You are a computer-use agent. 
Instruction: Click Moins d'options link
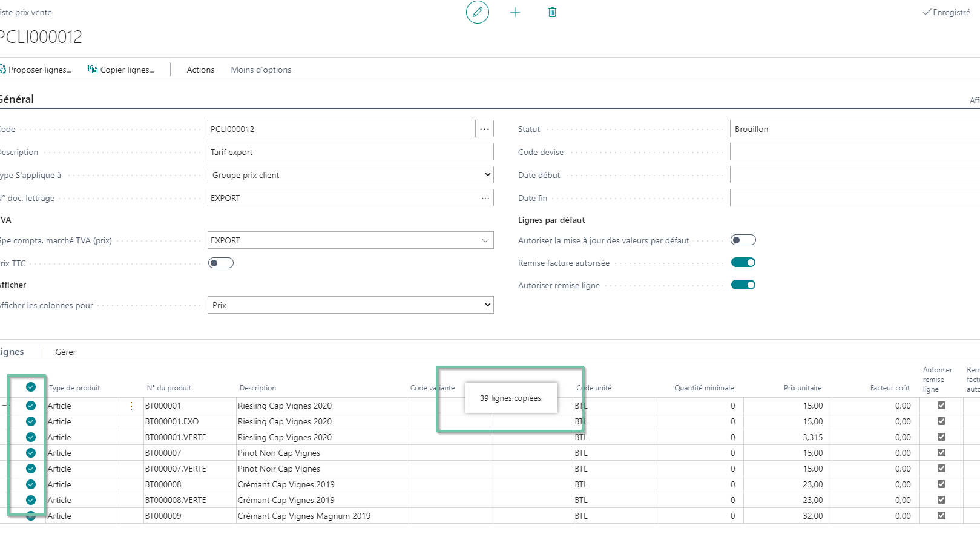pos(261,70)
